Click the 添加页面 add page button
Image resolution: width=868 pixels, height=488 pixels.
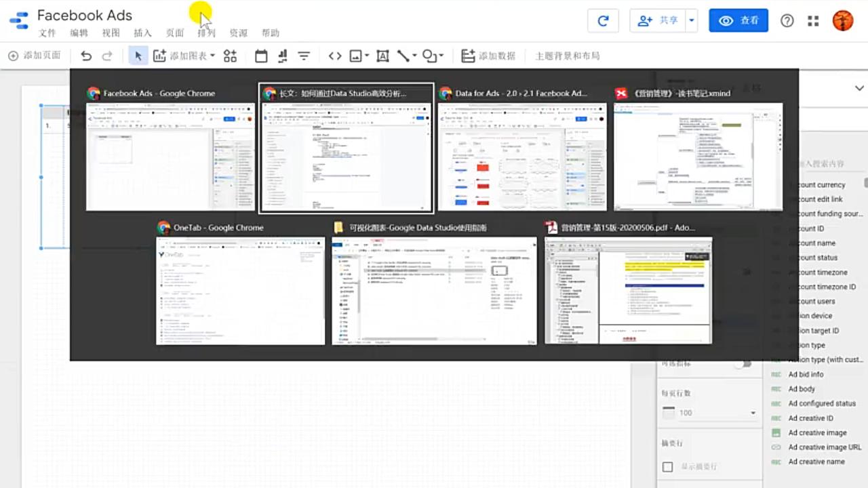(35, 56)
